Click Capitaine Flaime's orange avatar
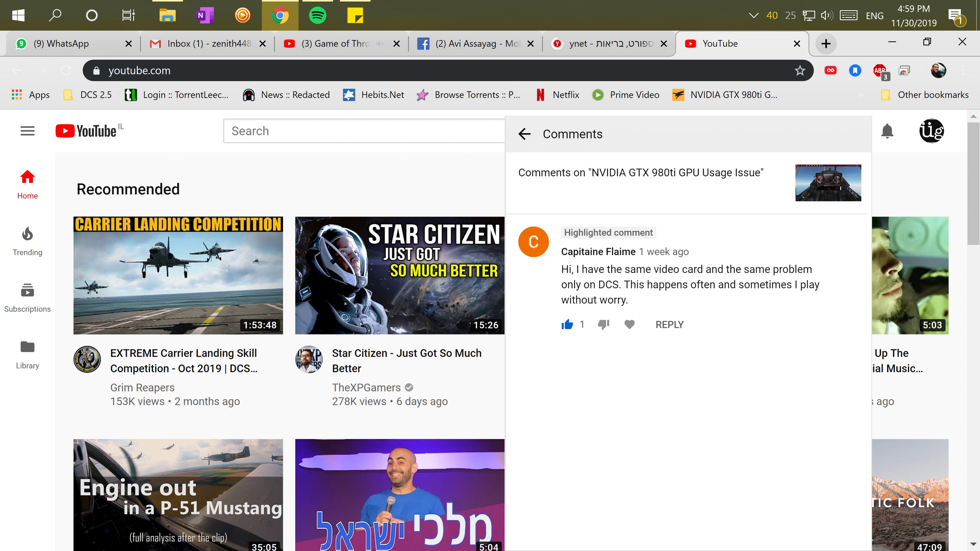The image size is (980, 551). 533,242
